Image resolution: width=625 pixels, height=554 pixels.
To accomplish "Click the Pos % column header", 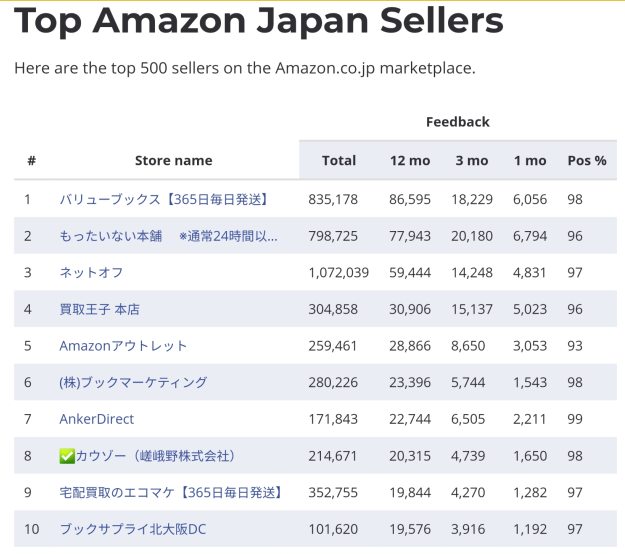I will (x=587, y=160).
